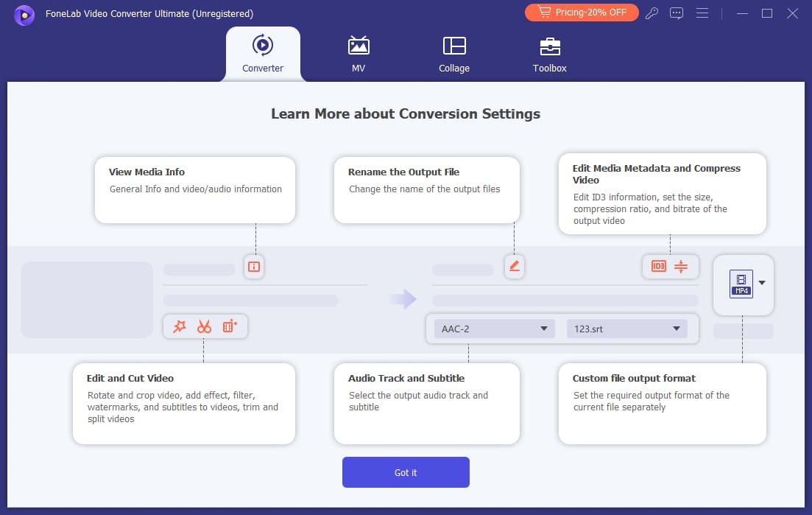Click the Learn More about Conversion Settings title
The width and height of the screenshot is (812, 515).
pos(406,113)
